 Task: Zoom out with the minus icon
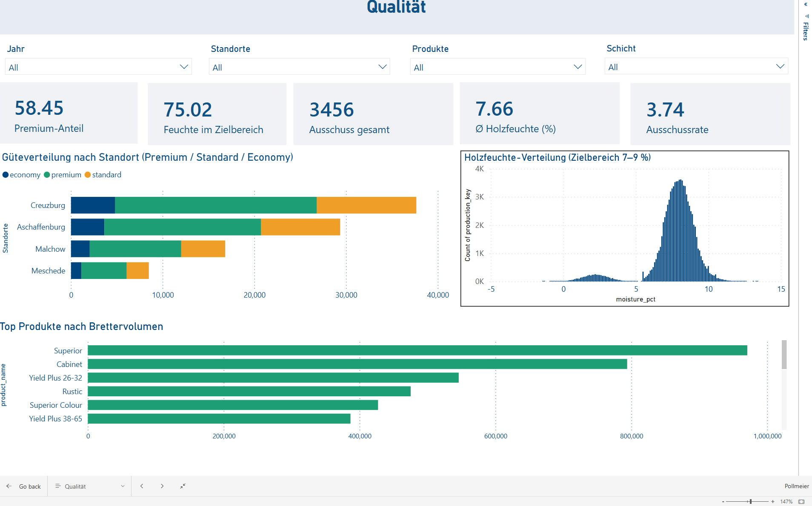(x=723, y=502)
